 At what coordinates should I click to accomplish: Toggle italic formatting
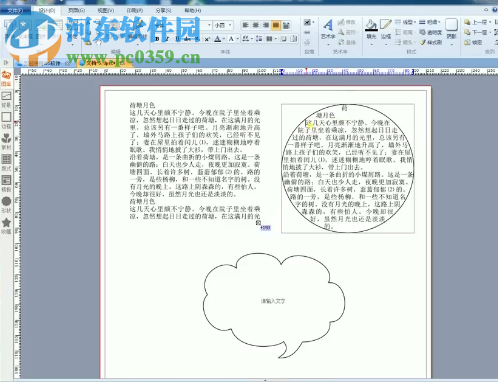pos(167,39)
